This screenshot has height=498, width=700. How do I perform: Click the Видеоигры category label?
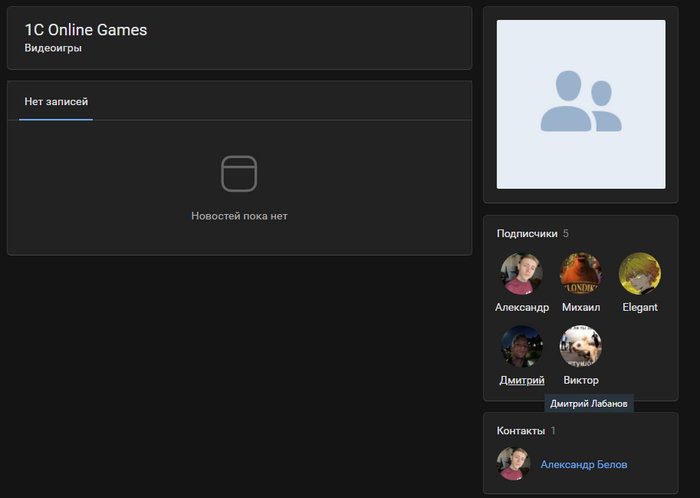pos(53,48)
